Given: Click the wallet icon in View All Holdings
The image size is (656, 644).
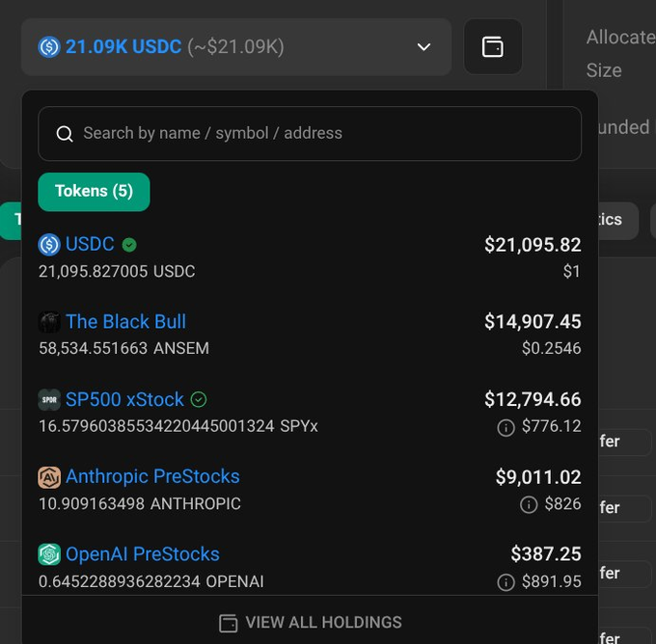Looking at the screenshot, I should (228, 623).
